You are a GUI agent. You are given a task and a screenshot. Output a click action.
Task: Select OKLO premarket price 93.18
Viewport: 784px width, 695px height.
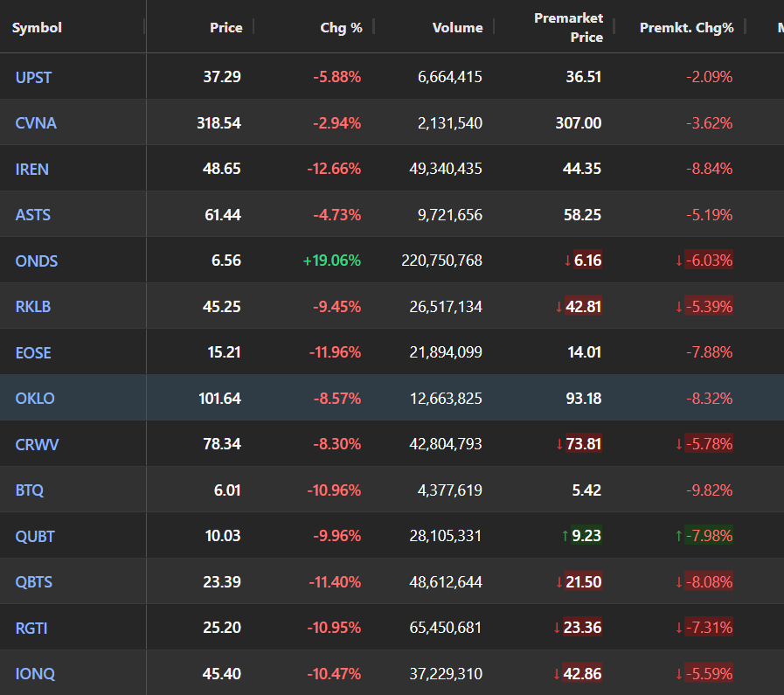pos(584,398)
